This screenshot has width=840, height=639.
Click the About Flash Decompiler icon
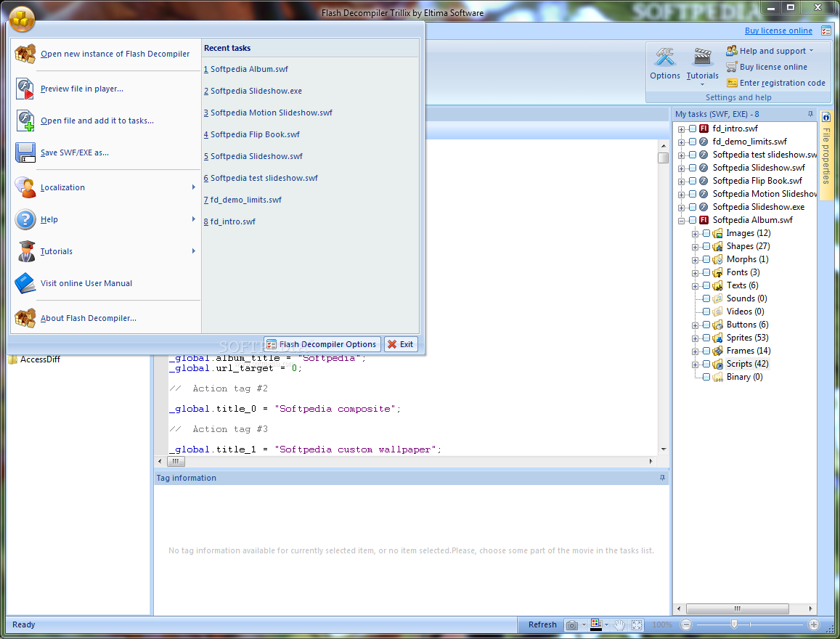tap(25, 318)
